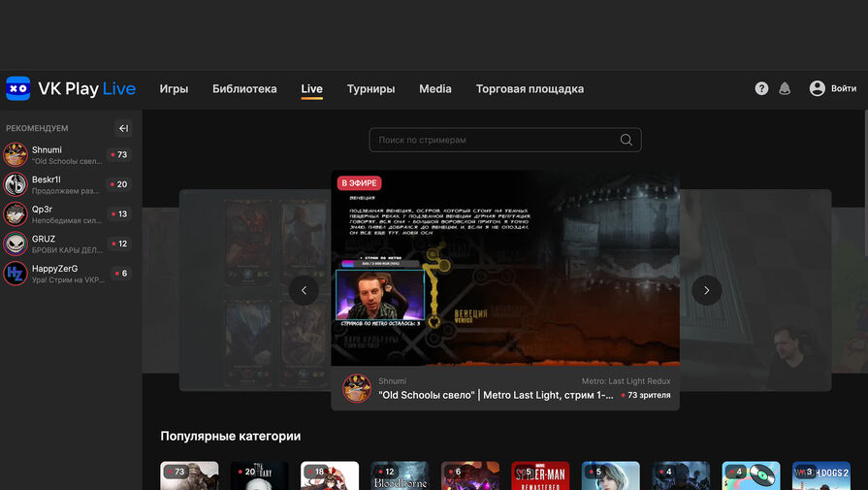Open the Media menu
Screen dimensions: 868x490
(x=435, y=88)
